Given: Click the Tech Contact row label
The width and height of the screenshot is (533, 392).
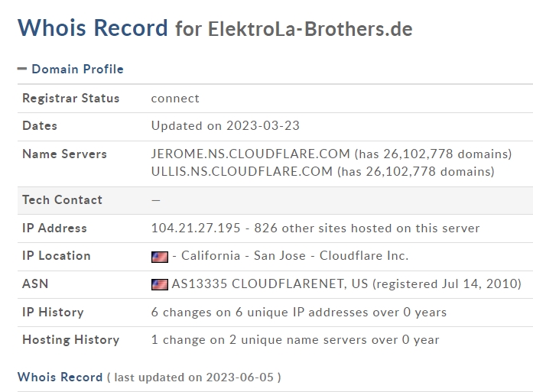Looking at the screenshot, I should pos(62,199).
